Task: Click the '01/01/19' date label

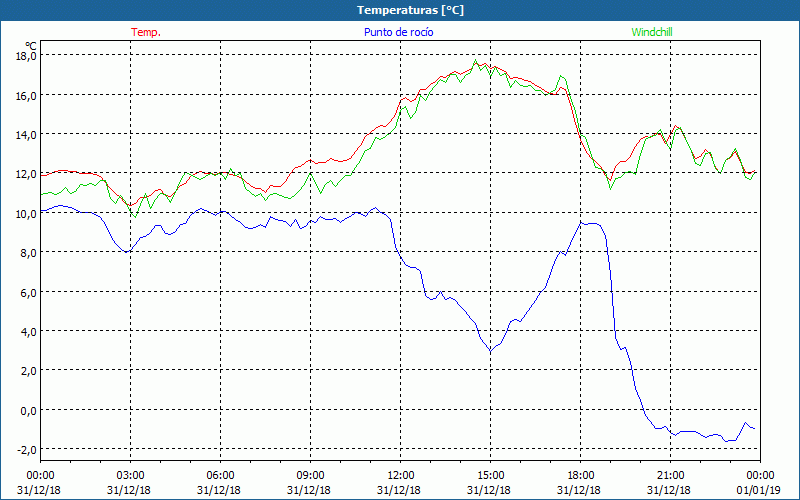Action: (759, 490)
